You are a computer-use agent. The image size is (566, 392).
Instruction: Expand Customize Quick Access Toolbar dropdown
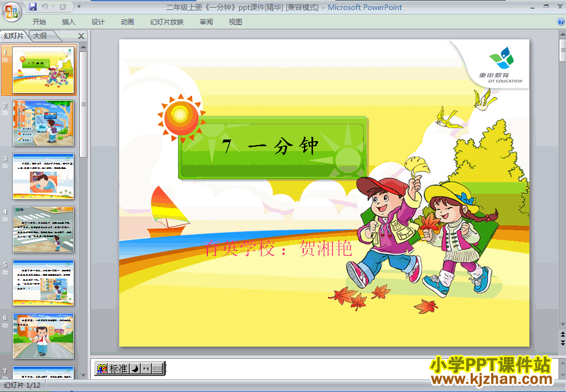[79, 7]
